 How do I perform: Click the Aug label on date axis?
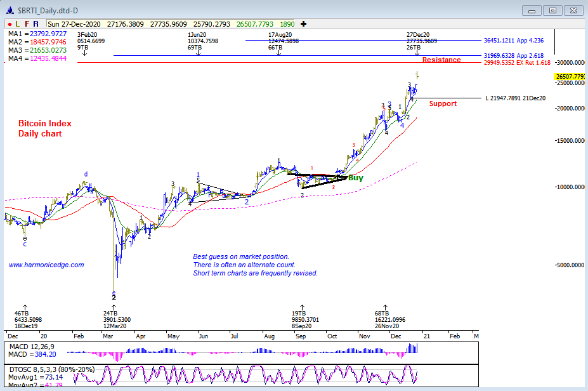click(269, 336)
